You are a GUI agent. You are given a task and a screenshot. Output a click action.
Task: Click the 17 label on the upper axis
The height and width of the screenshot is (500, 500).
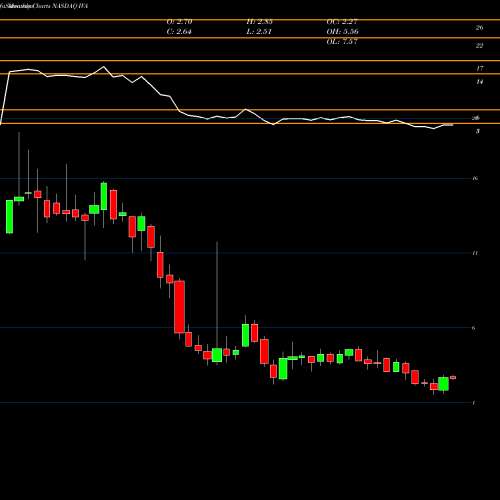(x=479, y=69)
